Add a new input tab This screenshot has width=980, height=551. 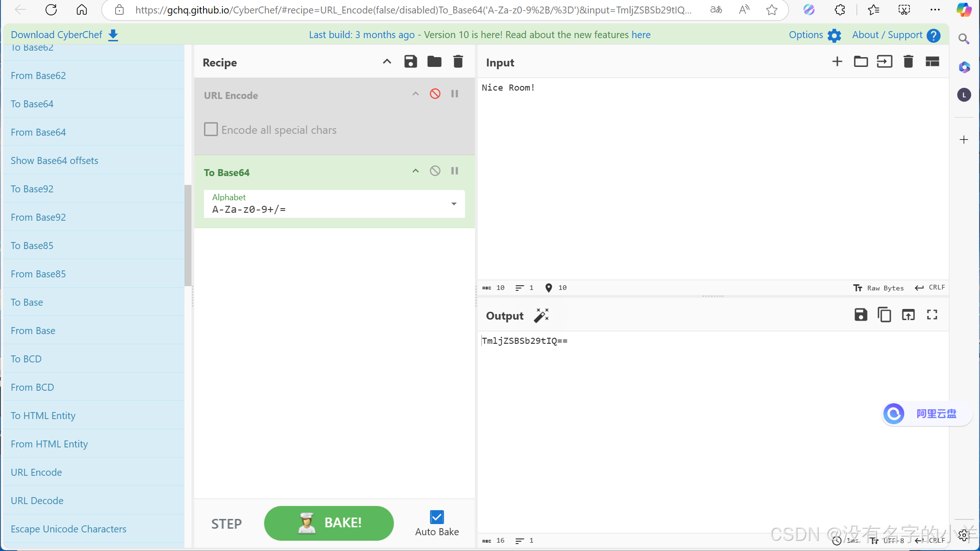coord(837,62)
